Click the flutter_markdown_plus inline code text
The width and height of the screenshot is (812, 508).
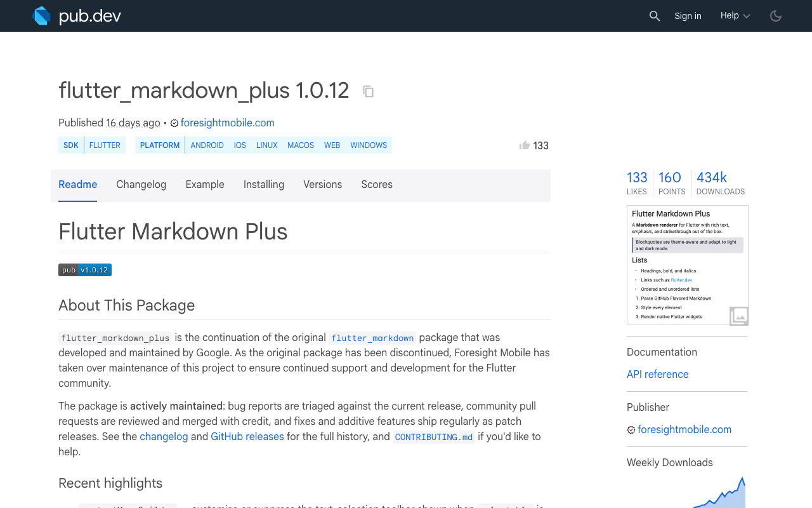pos(115,338)
